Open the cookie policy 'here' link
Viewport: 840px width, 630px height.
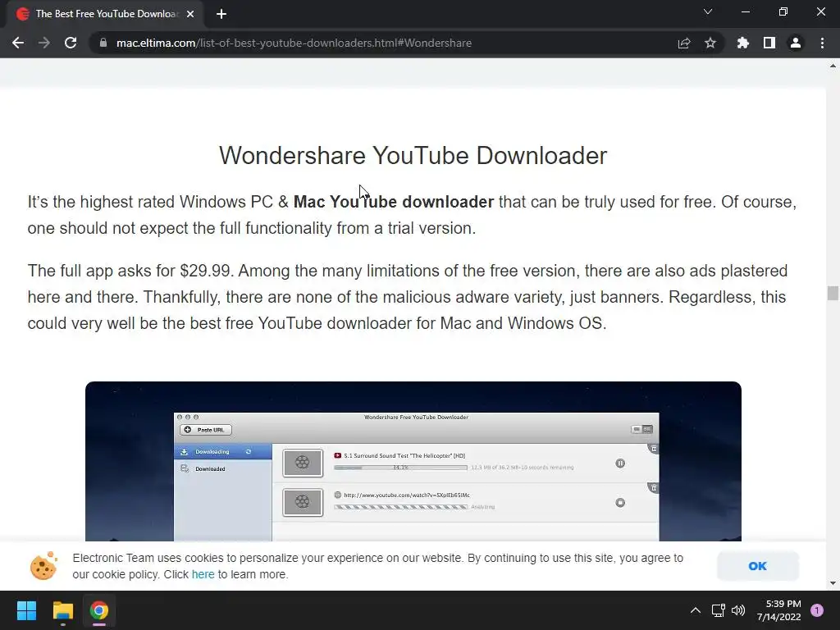click(203, 574)
